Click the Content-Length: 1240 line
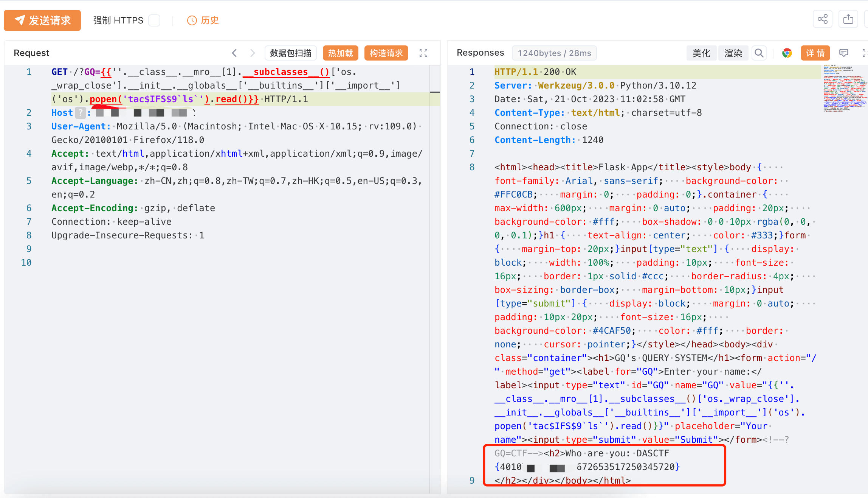 tap(549, 140)
